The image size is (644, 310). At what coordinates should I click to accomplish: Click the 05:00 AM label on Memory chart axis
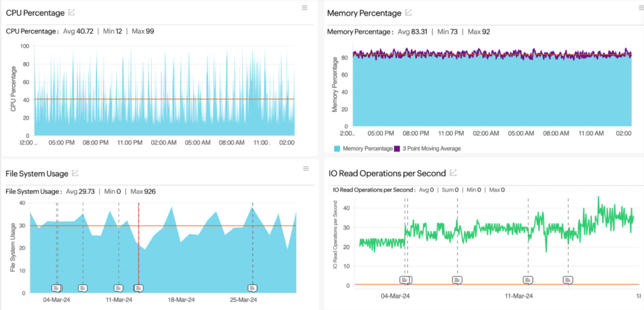[x=521, y=133]
